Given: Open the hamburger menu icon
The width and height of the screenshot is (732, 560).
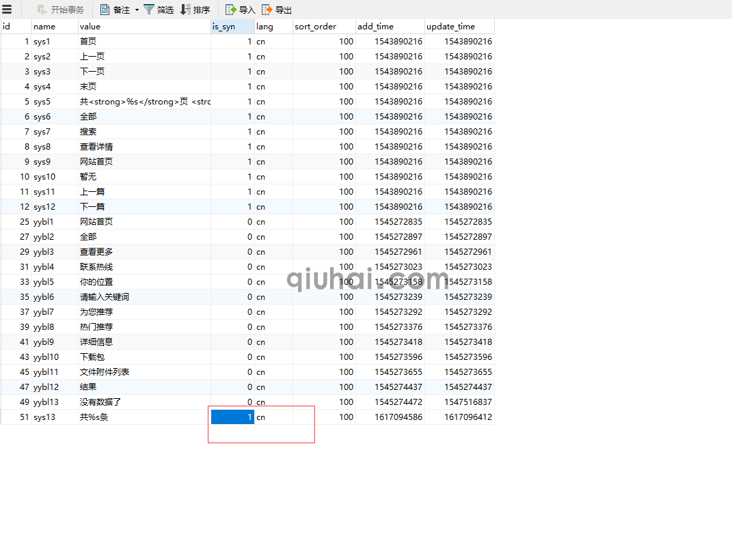Looking at the screenshot, I should tap(8, 10).
